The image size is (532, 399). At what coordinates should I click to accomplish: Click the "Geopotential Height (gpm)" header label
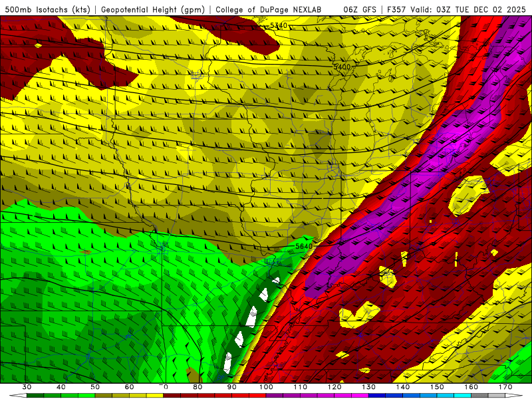coord(153,9)
